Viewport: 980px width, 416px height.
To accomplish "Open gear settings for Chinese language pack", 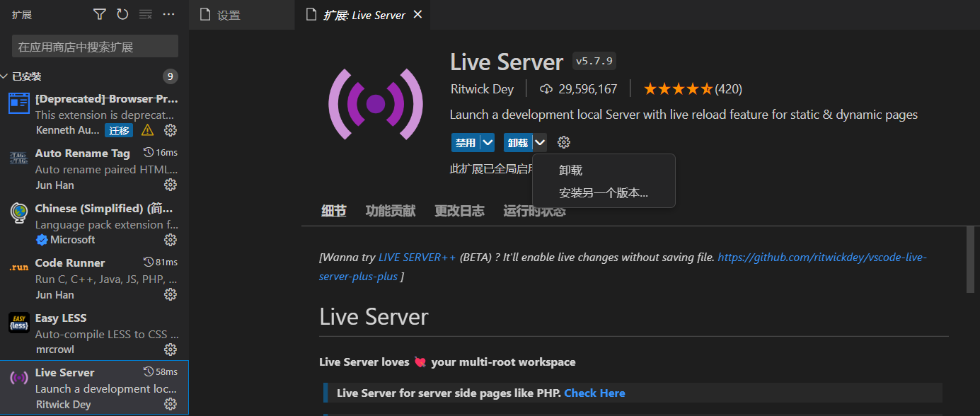I will [171, 240].
